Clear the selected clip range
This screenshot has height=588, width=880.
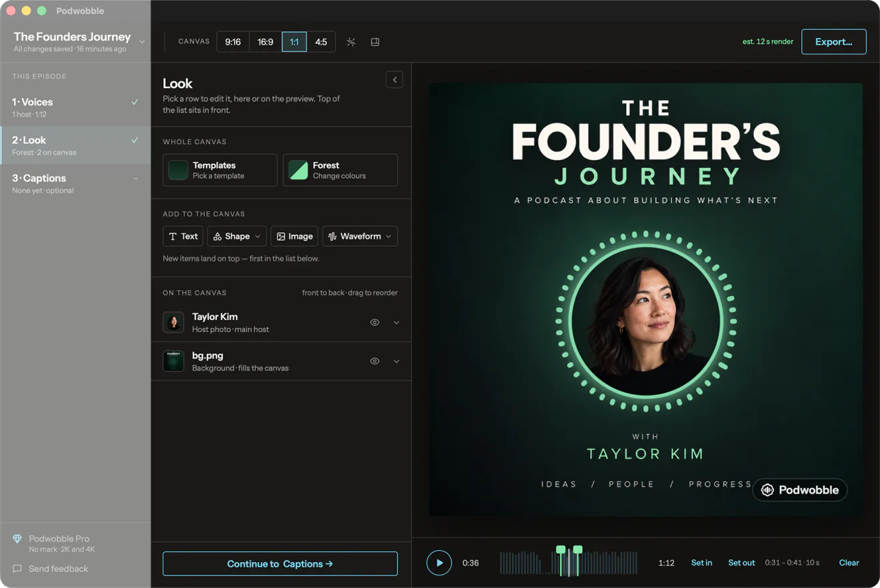pyautogui.click(x=849, y=563)
